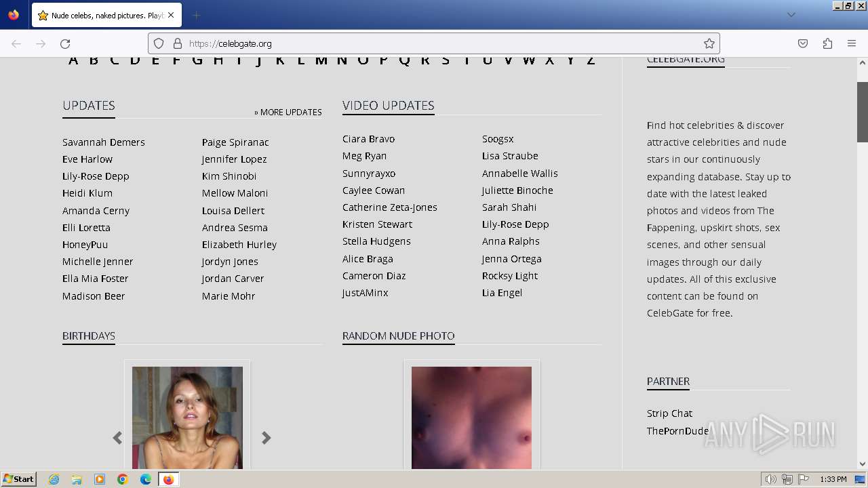
Task: Click the scrollbar up arrow
Action: point(863,64)
